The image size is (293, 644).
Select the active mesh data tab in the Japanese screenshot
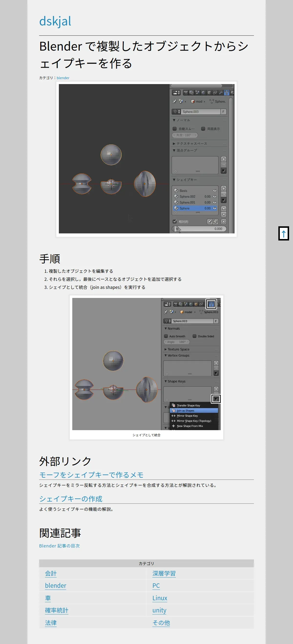[x=227, y=93]
